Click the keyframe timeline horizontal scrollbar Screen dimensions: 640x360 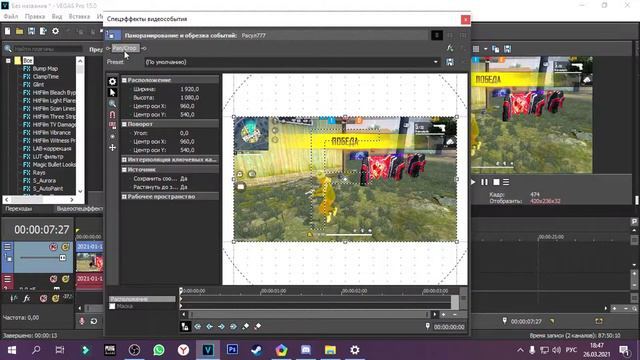point(309,314)
